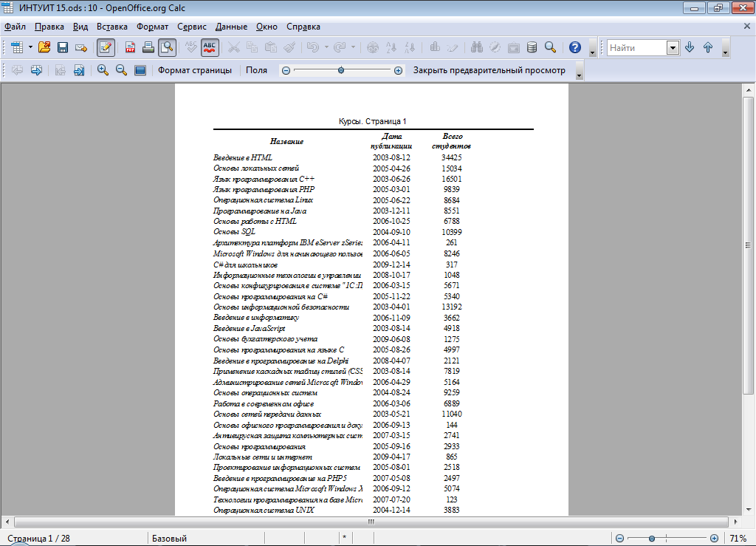This screenshot has width=756, height=546.
Task: Toggle the Page Preview icon
Action: [167, 47]
